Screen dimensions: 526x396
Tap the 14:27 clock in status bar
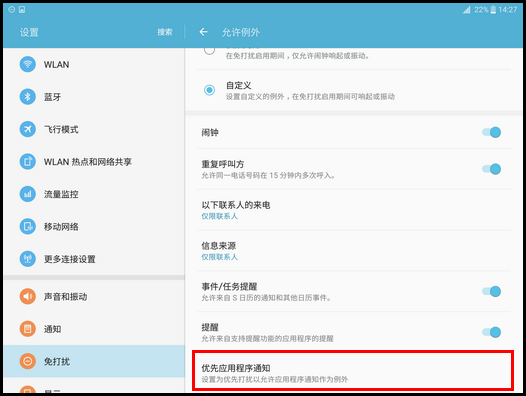(x=508, y=10)
